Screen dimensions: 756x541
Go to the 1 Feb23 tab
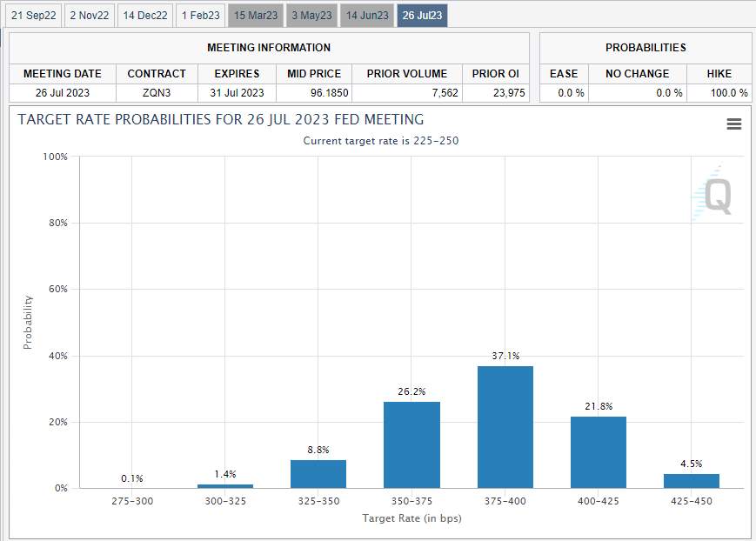pyautogui.click(x=201, y=16)
